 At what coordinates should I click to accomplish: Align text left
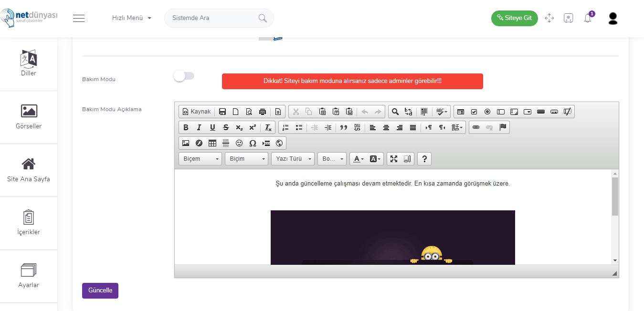tap(373, 127)
